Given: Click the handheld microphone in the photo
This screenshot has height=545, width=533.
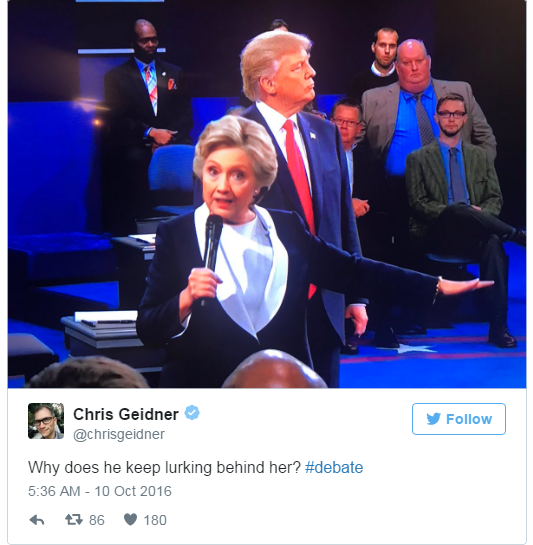Looking at the screenshot, I should click(212, 257).
